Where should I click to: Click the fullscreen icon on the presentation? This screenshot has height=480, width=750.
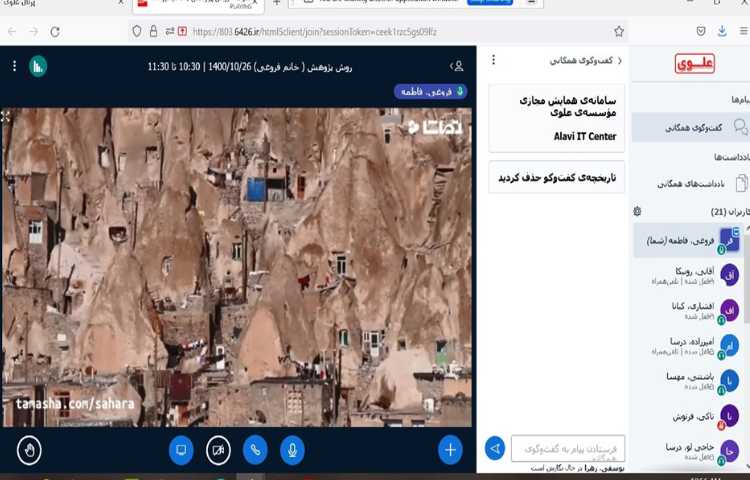tap(6, 117)
